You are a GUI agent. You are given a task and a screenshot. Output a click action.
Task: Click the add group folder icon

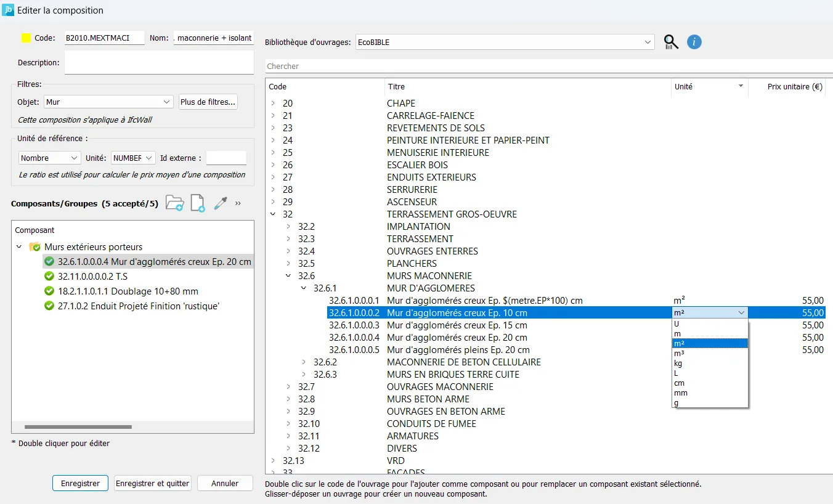click(x=174, y=203)
